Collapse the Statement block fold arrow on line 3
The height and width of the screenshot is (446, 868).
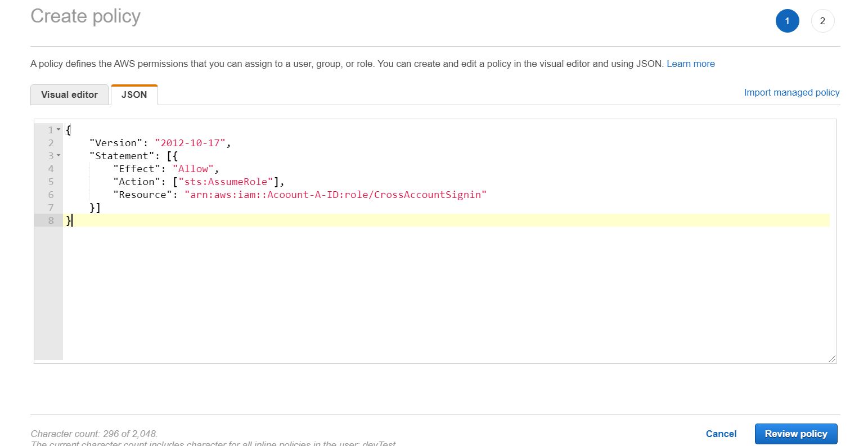click(59, 156)
